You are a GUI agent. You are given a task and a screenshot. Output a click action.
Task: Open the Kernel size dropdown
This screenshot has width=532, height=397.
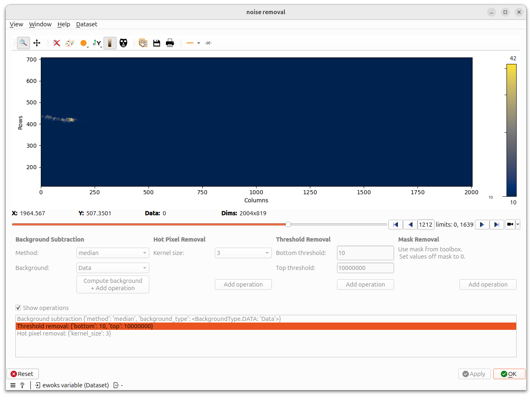pyautogui.click(x=243, y=253)
